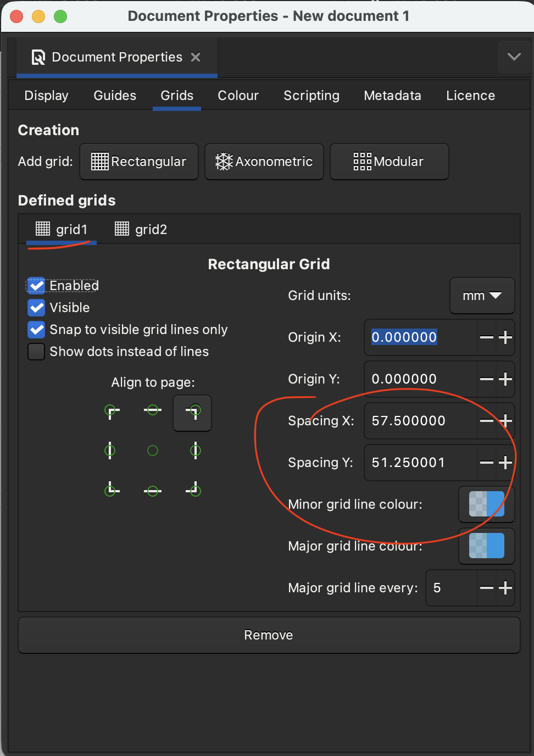Click top-left align to page icon
Image resolution: width=534 pixels, height=756 pixels.
(x=111, y=411)
